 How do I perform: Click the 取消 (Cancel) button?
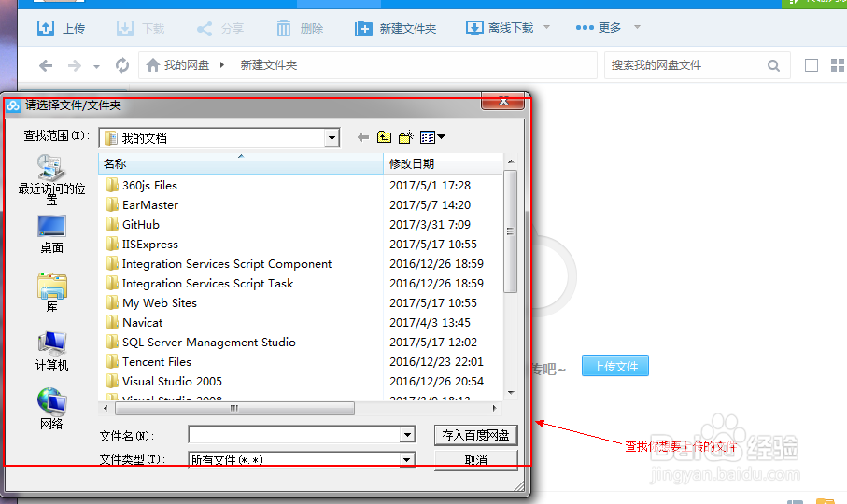coord(475,460)
